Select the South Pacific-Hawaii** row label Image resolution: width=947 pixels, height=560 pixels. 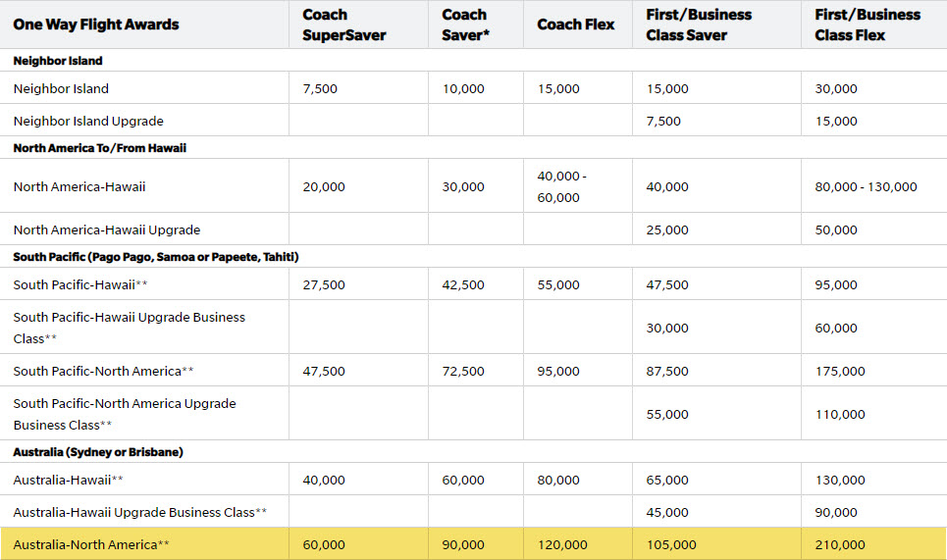(x=81, y=284)
